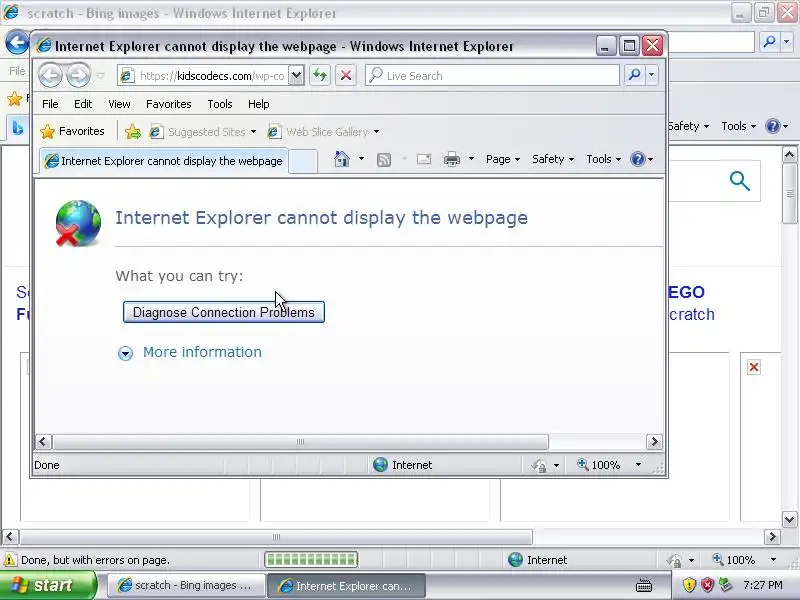Open the Print dropdown arrow
Screen dimensions: 800x600
pyautogui.click(x=471, y=159)
